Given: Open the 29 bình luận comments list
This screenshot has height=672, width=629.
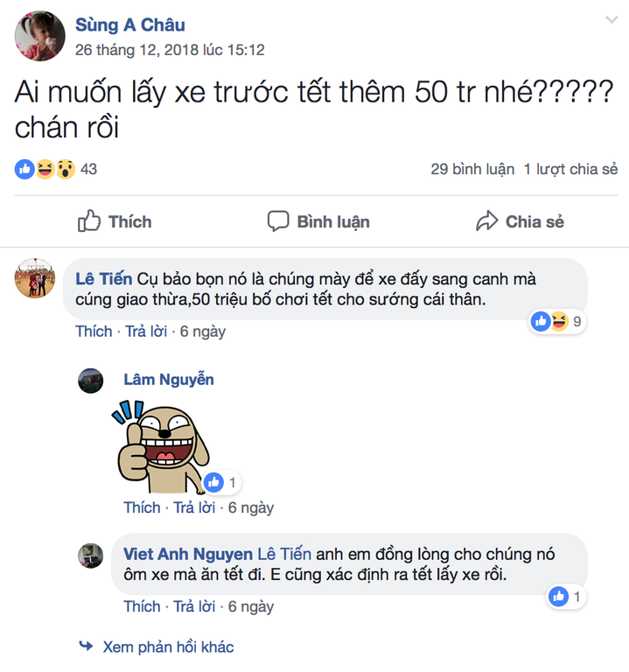Looking at the screenshot, I should tap(472, 169).
